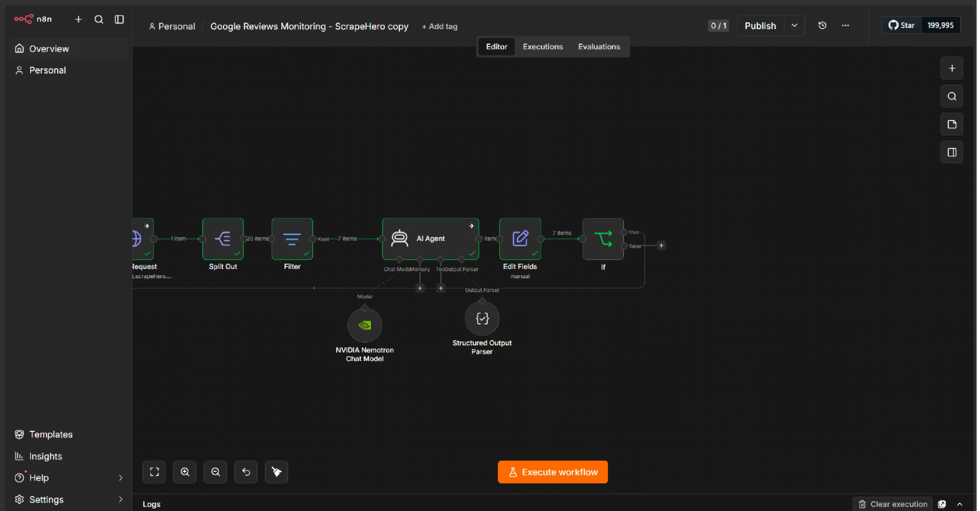Click the Publish button
This screenshot has height=511, width=980.
coord(760,26)
